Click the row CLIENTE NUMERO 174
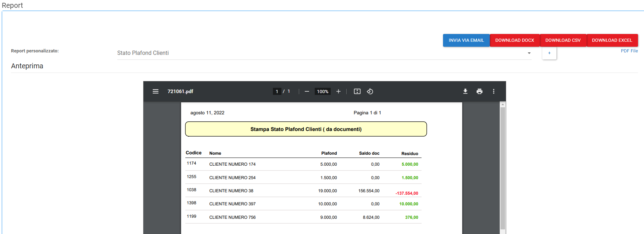 point(303,164)
